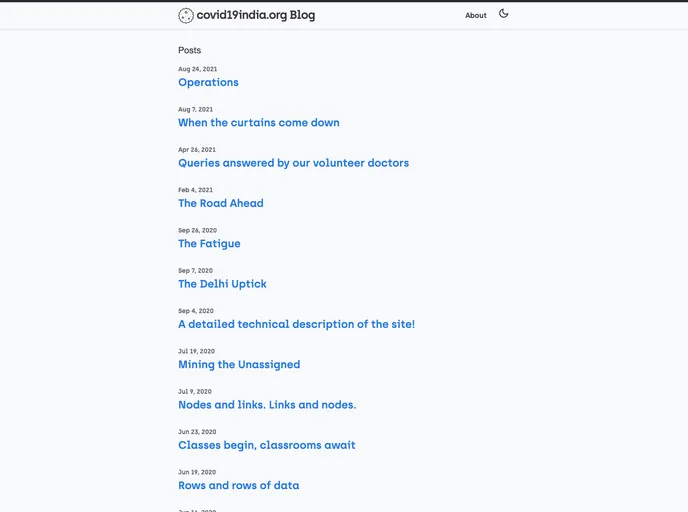Open "Nodes and links. Links and nodes."

tap(267, 405)
